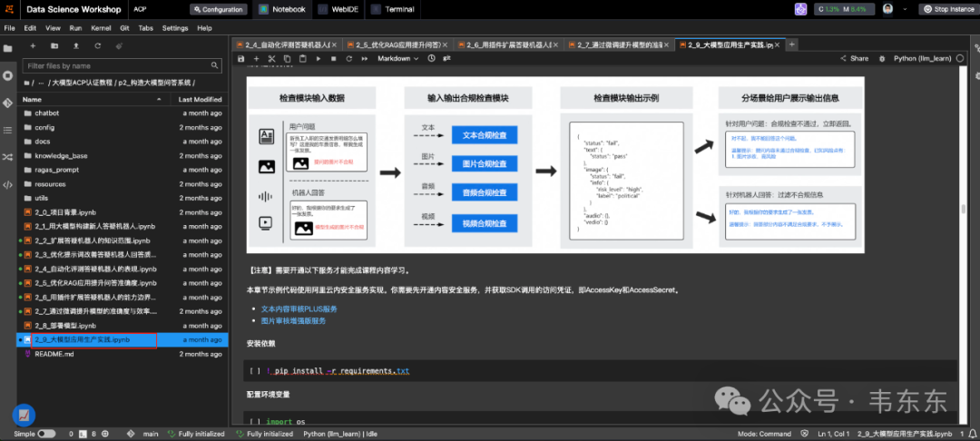The width and height of the screenshot is (980, 441).
Task: Click the clock icon in notebook toolbar
Action: [x=431, y=58]
